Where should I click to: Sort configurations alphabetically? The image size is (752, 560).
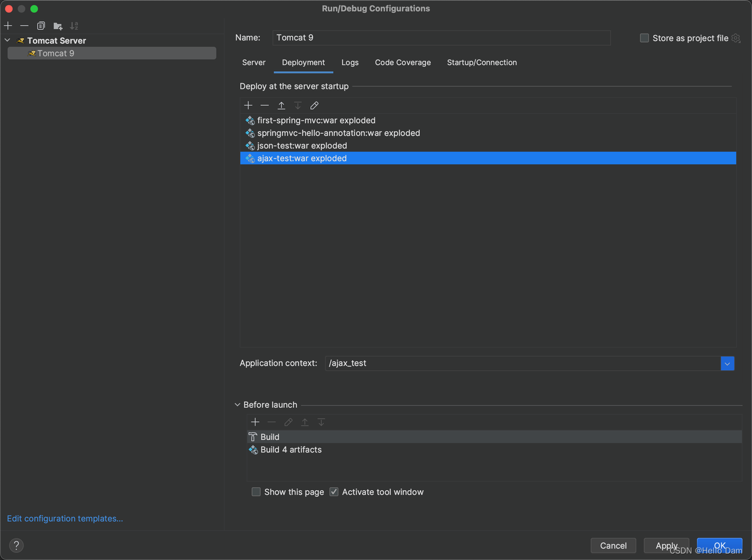coord(74,26)
